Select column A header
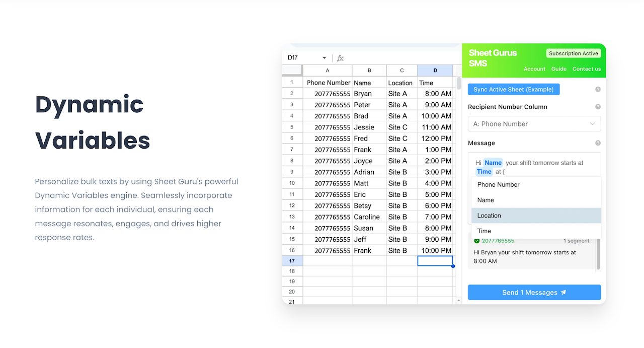 [328, 71]
